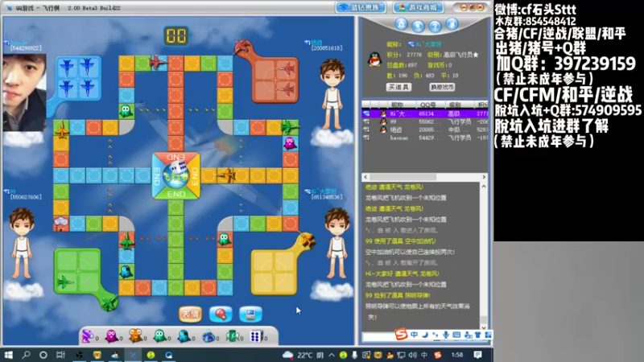Open the shirt skin icon on Sogou bar
The width and height of the screenshot is (644, 362).
coord(477,335)
